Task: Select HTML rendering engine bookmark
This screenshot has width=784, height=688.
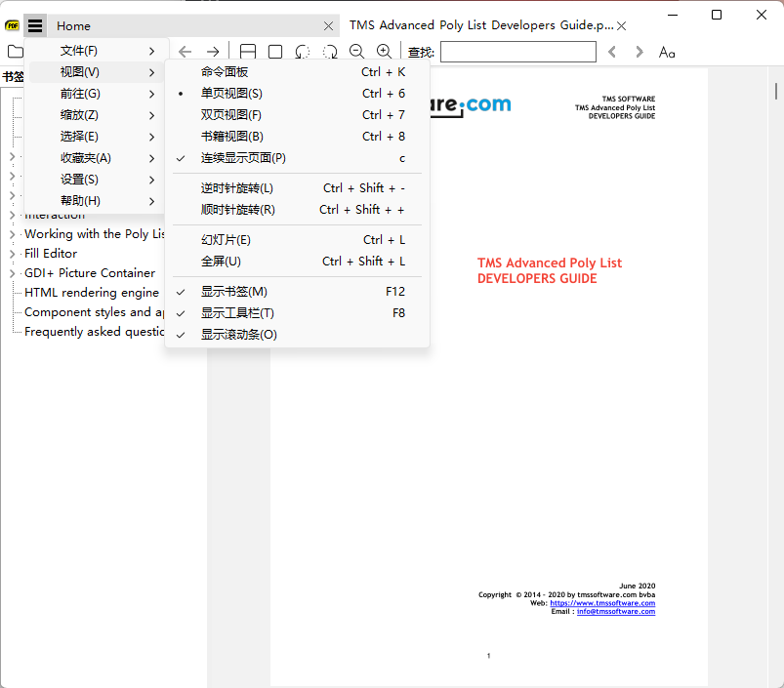Action: pos(92,293)
